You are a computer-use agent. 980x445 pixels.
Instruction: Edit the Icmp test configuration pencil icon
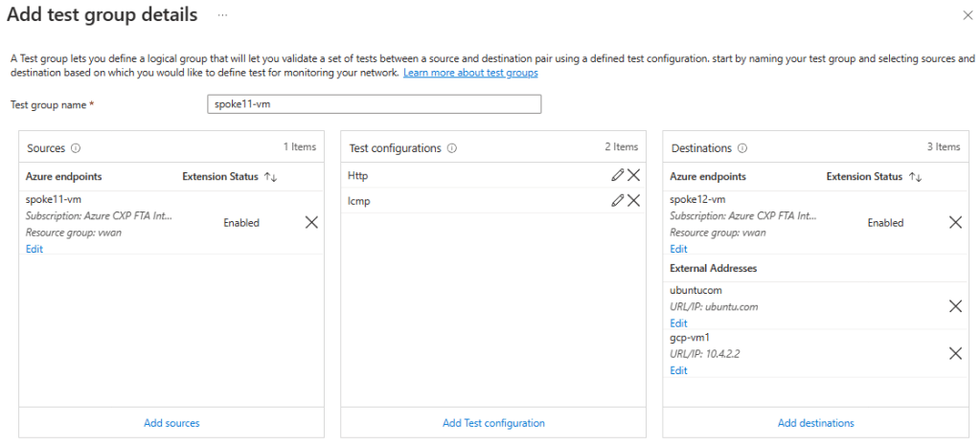[618, 200]
